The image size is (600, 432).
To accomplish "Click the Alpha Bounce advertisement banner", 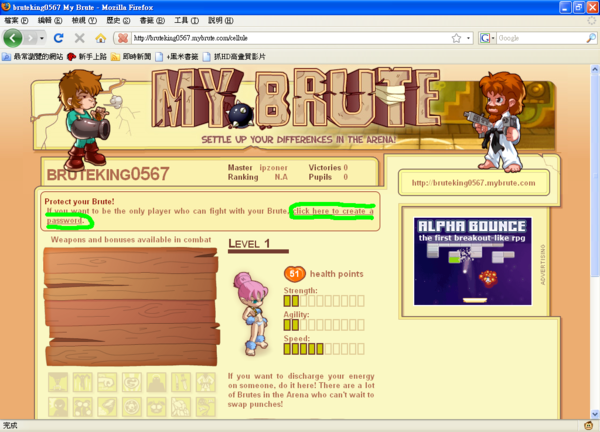I will (x=473, y=261).
